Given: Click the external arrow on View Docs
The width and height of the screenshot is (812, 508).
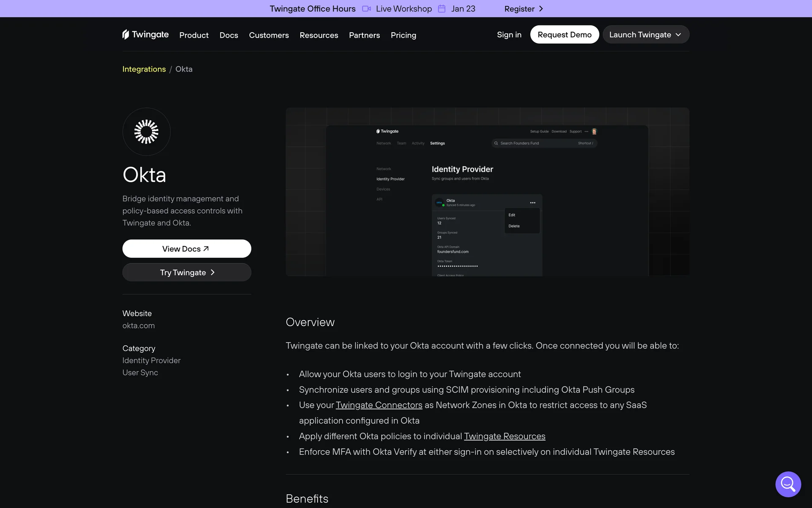Looking at the screenshot, I should (x=206, y=248).
